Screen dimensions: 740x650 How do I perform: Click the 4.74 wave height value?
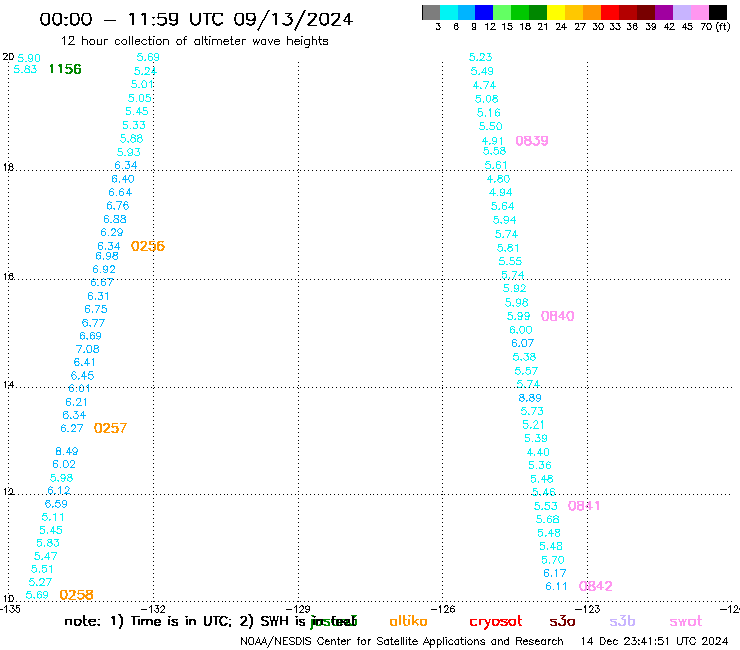coord(485,85)
